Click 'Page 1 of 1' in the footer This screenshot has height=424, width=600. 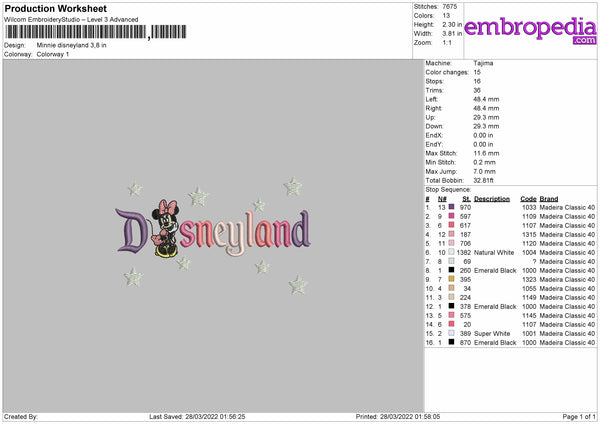click(x=579, y=416)
